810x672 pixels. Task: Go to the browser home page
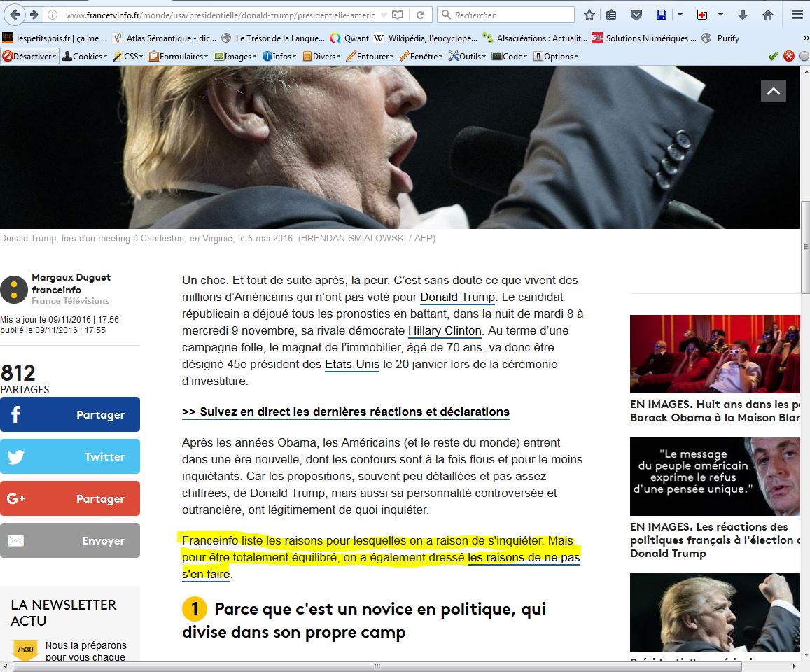768,15
